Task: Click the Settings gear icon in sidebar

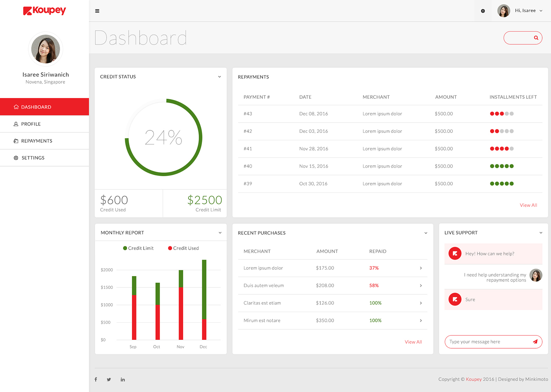Action: click(16, 158)
